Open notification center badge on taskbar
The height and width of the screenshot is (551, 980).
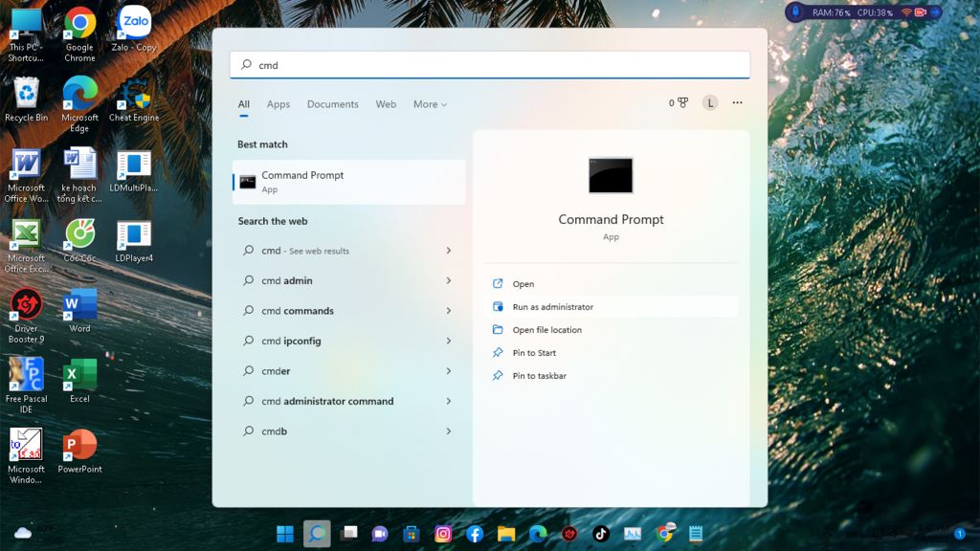click(x=959, y=534)
